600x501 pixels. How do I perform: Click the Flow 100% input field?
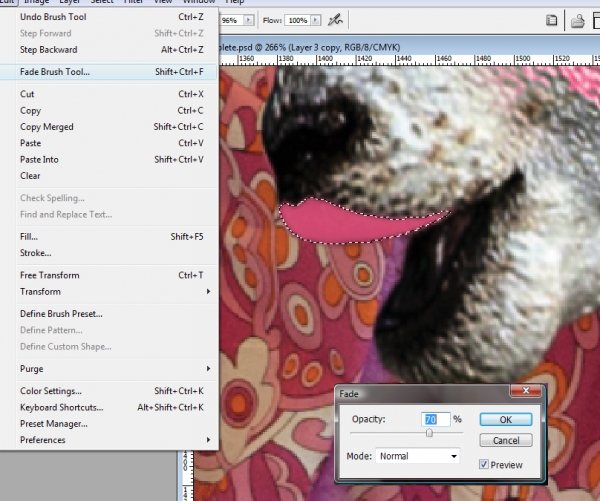click(x=298, y=20)
